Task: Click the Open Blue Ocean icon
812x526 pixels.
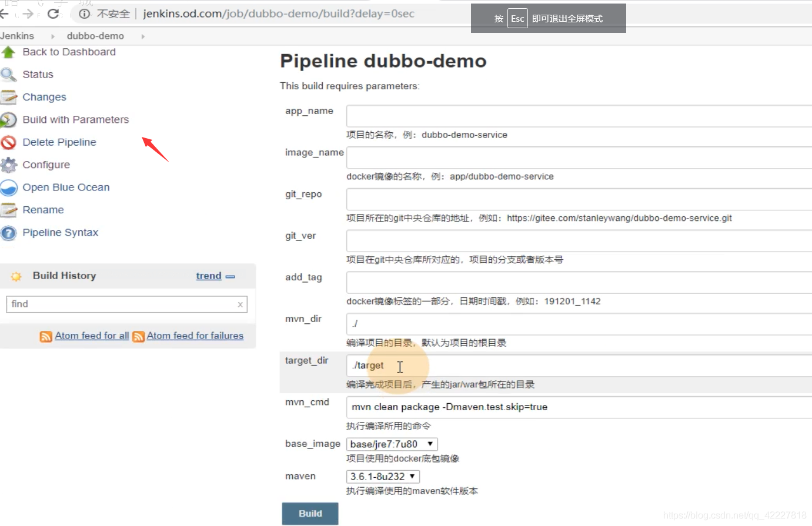Action: point(8,187)
